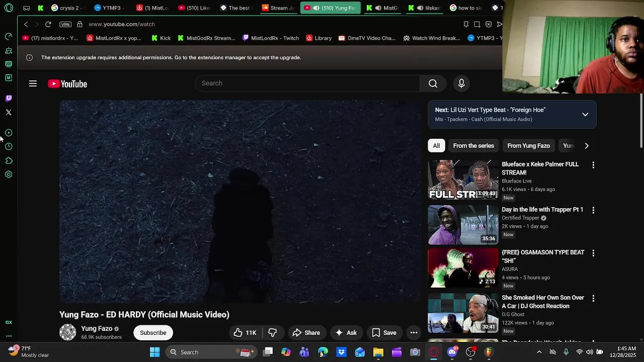Reload the page with the refresh icon
644x362 pixels.
coord(48,24)
